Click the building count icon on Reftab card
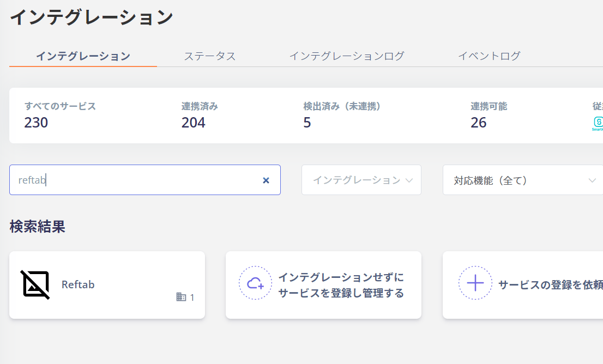This screenshot has height=364, width=603. point(181,297)
